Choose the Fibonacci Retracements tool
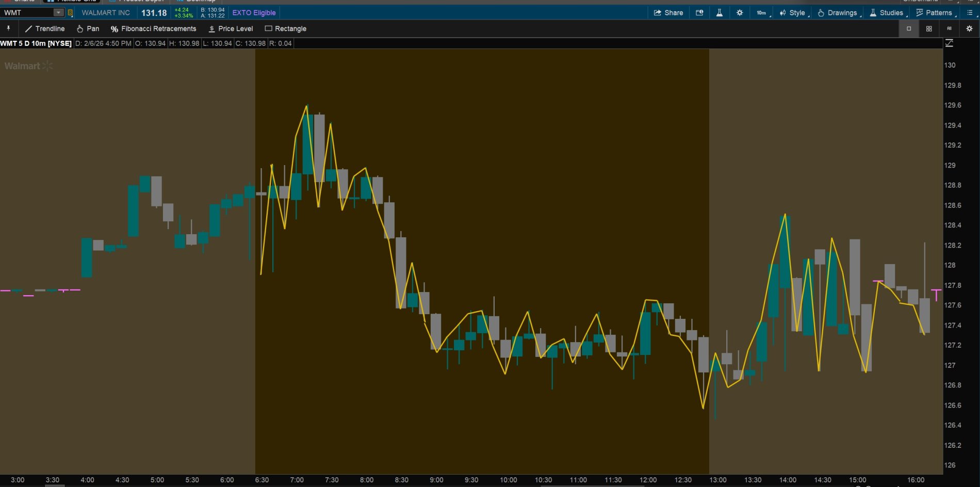The width and height of the screenshot is (980, 487). coord(153,29)
